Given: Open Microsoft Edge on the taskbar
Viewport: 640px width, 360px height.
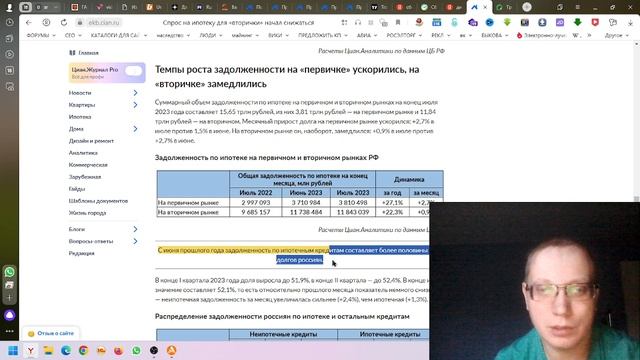Looking at the screenshot, I should (x=66, y=351).
